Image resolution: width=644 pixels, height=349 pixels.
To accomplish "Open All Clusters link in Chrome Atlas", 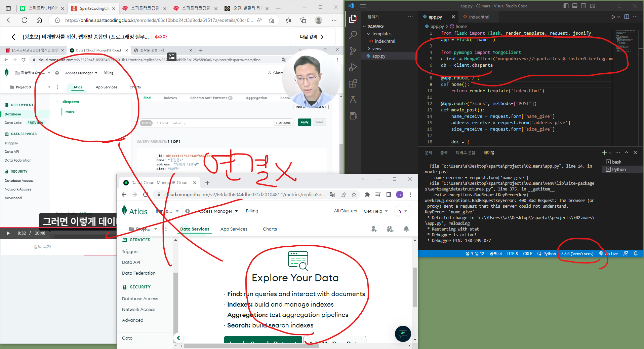I will [x=346, y=211].
